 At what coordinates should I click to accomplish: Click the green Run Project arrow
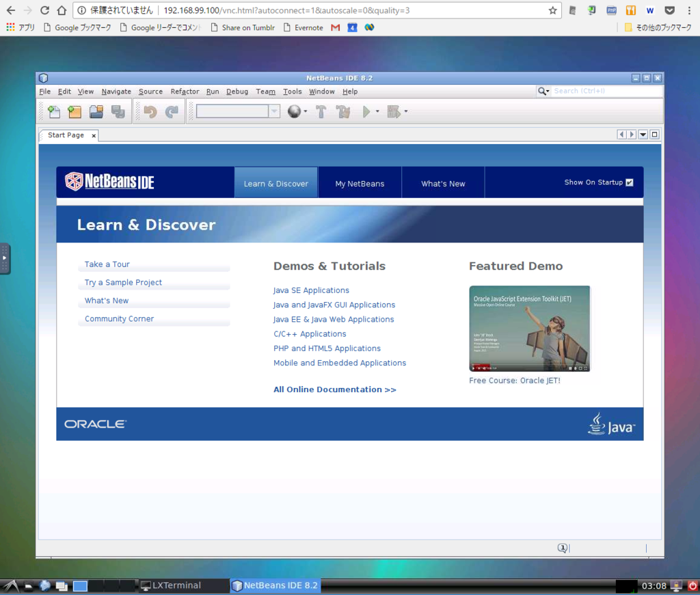[x=366, y=111]
